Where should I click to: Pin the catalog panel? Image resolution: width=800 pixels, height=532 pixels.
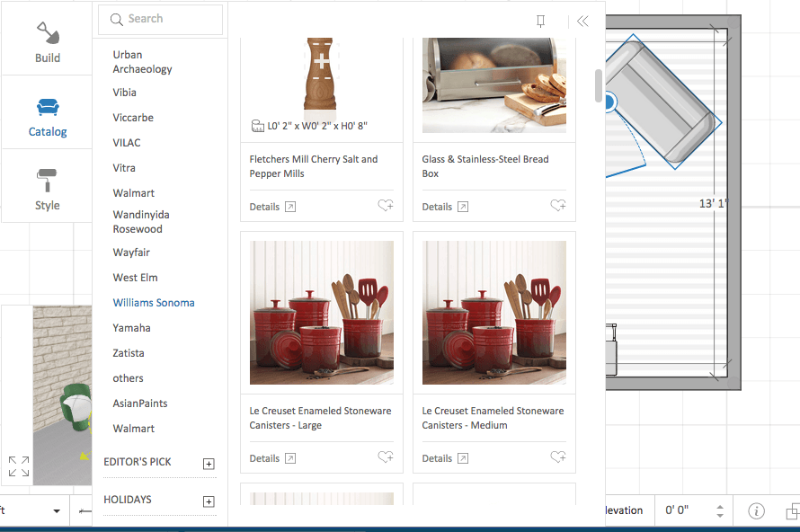pyautogui.click(x=541, y=21)
